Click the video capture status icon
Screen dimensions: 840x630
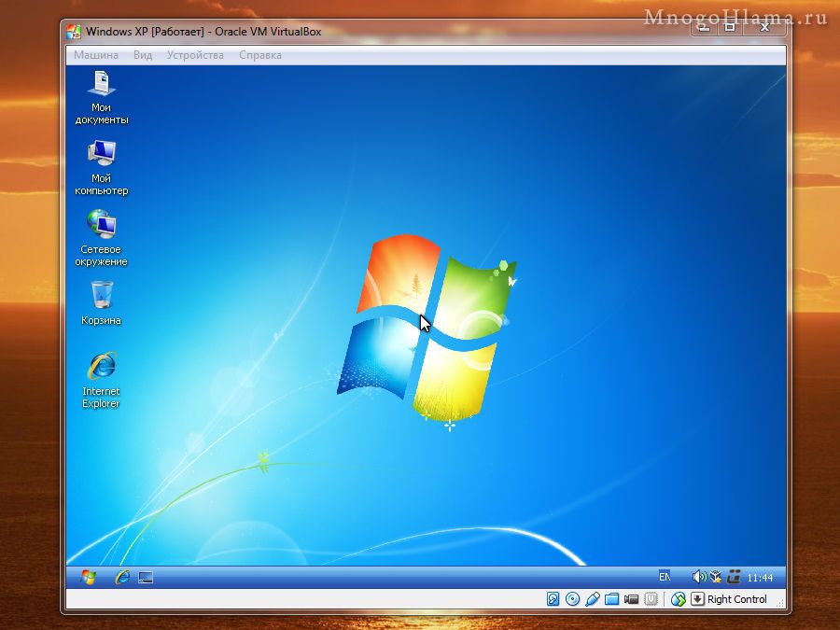tap(631, 599)
